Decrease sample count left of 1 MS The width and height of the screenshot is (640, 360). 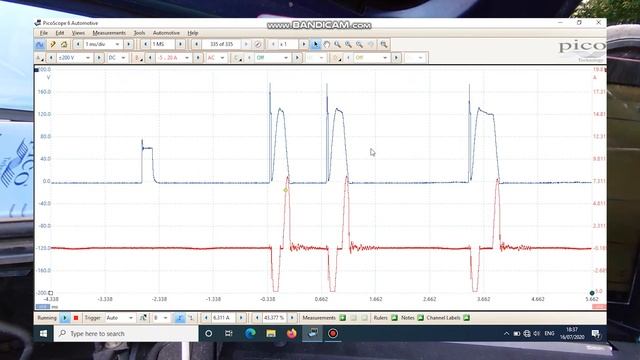[x=146, y=44]
